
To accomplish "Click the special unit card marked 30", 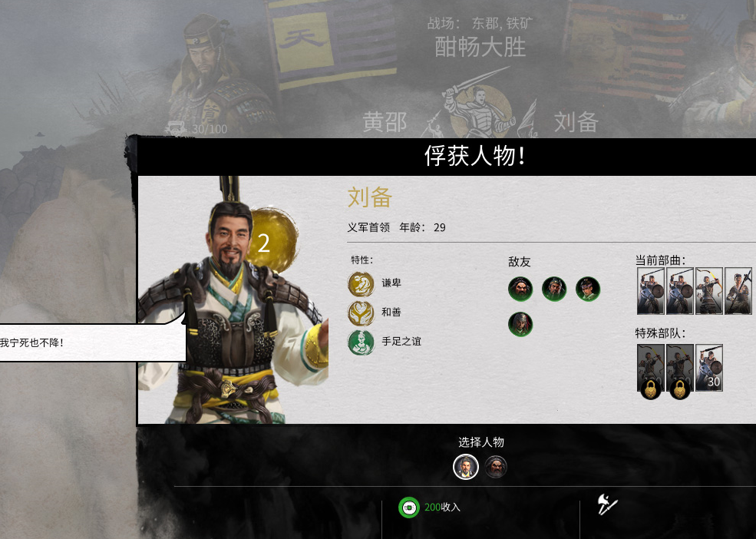I will [708, 368].
